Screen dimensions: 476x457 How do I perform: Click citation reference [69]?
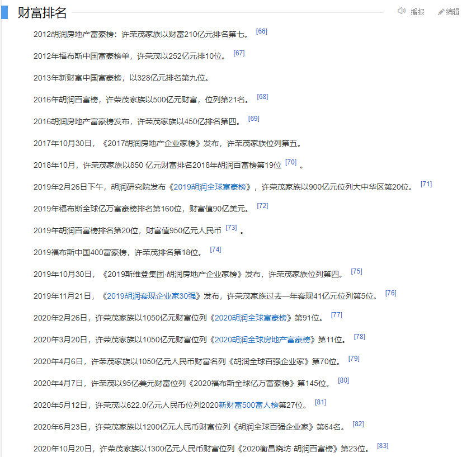(254, 119)
